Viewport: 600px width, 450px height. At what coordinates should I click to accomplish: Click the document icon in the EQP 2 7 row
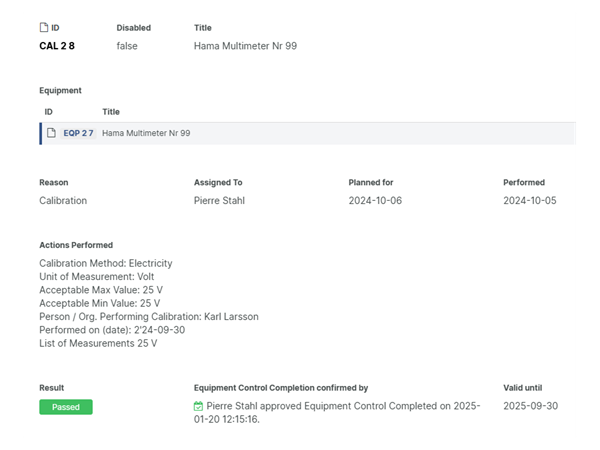[52, 133]
